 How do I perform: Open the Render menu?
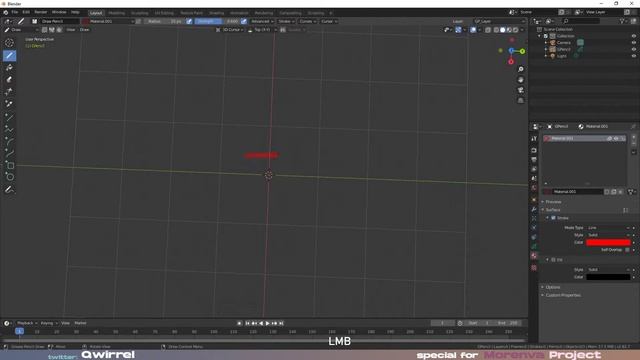(40, 12)
